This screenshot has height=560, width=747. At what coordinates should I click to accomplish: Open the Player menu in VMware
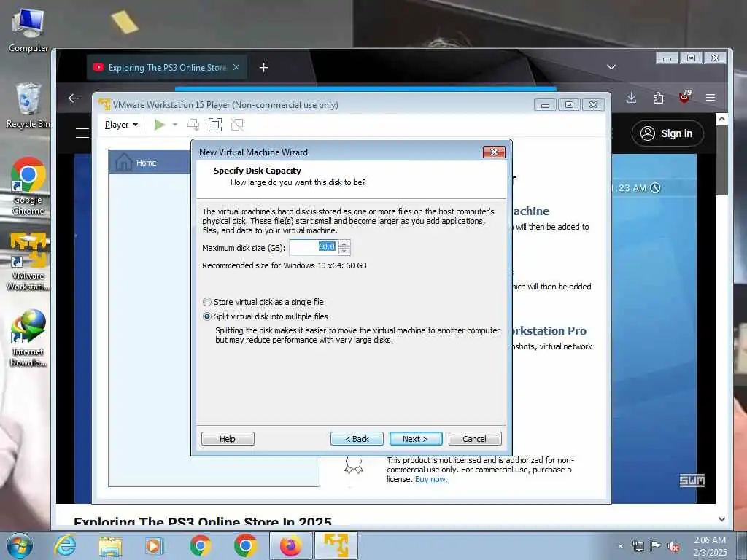[121, 125]
